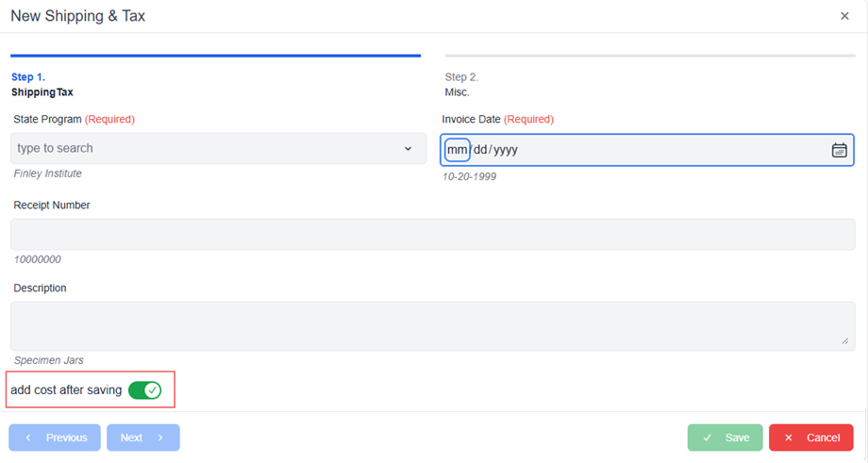Select the mm segment of Invoice Date
Screen dimensions: 868x463
tap(458, 150)
